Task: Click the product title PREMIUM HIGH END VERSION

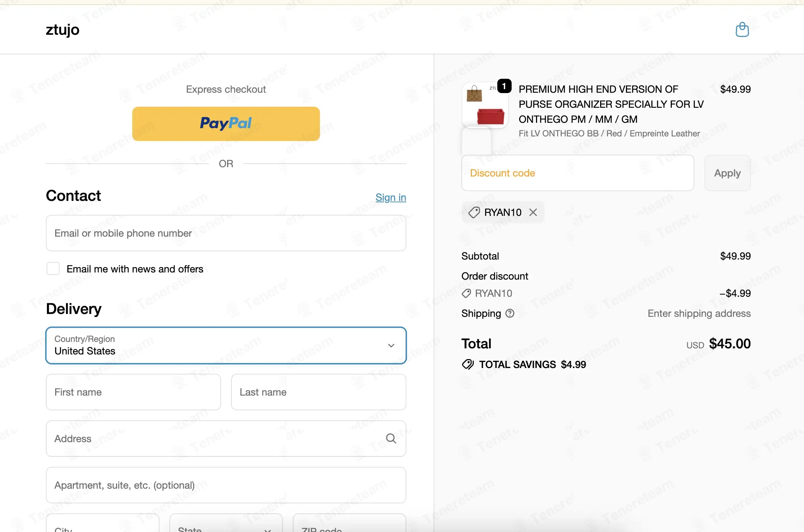Action: 611,104
